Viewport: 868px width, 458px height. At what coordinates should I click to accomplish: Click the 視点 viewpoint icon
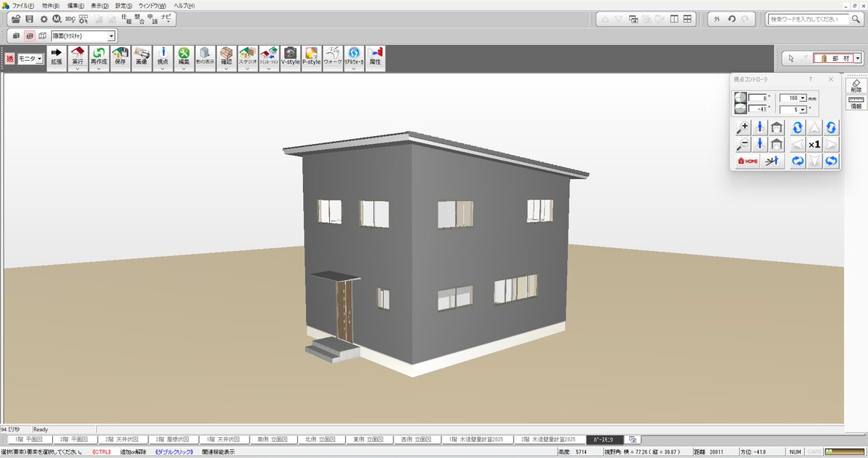[x=163, y=56]
